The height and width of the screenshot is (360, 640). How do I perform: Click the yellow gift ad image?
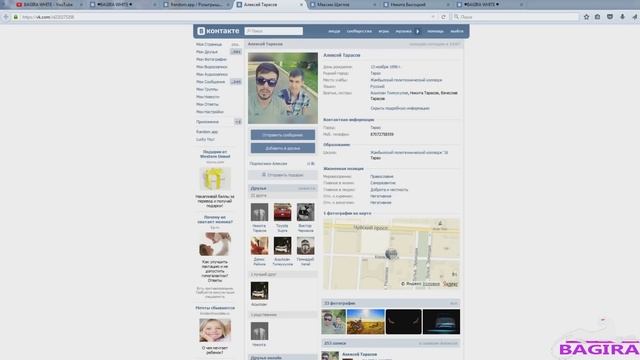215,179
